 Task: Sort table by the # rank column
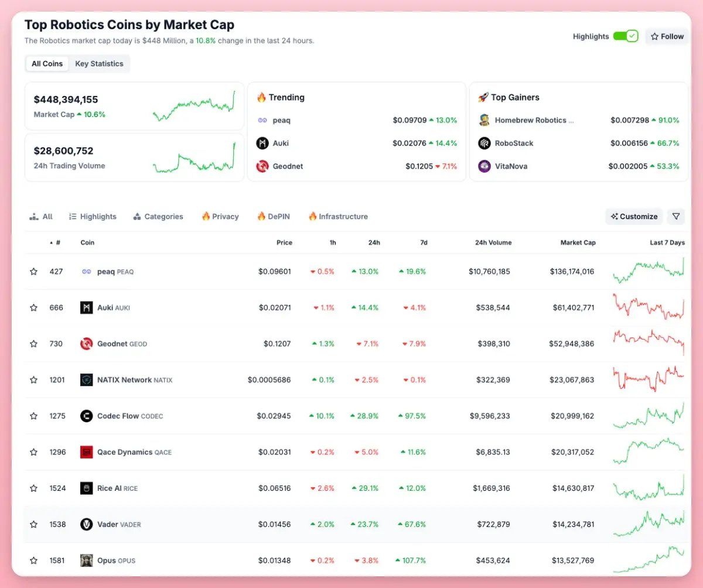tap(57, 242)
